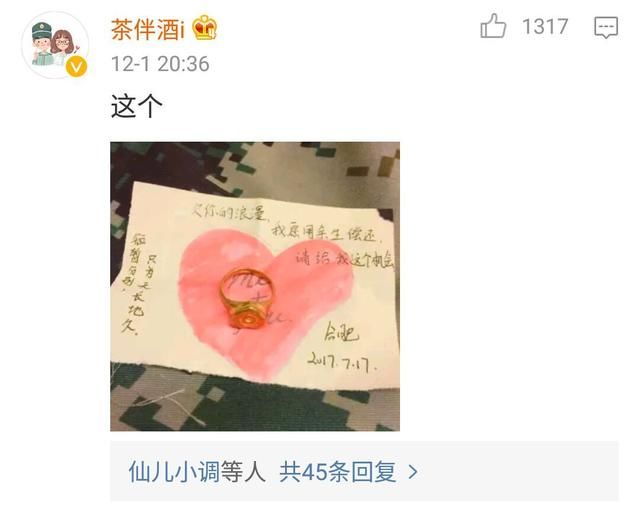Open the attached ring photo

coord(255,286)
